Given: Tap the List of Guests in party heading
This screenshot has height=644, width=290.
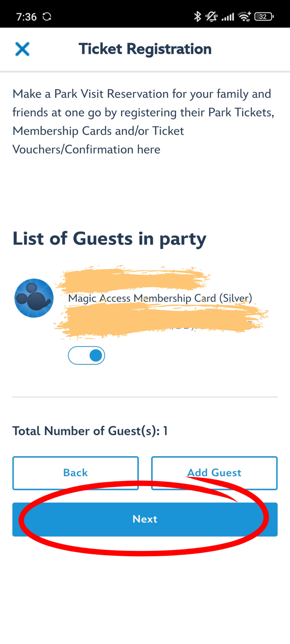Looking at the screenshot, I should click(x=109, y=238).
